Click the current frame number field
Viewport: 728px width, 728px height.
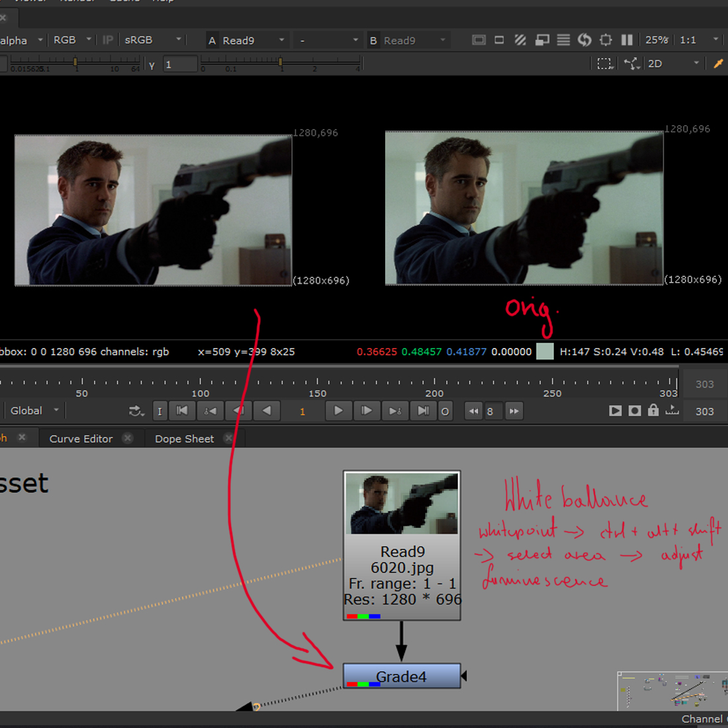pos(302,412)
